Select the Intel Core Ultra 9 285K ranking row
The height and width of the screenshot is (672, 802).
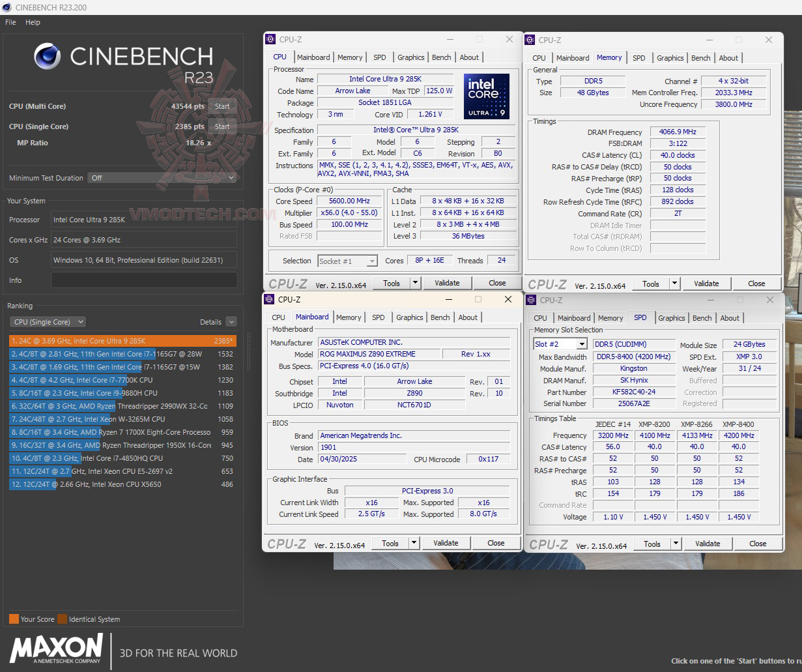click(x=122, y=341)
